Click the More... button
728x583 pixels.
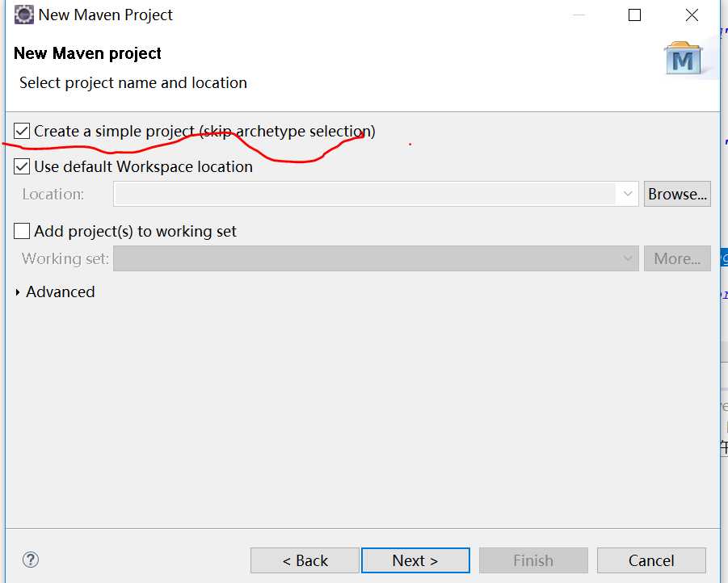pyautogui.click(x=677, y=258)
